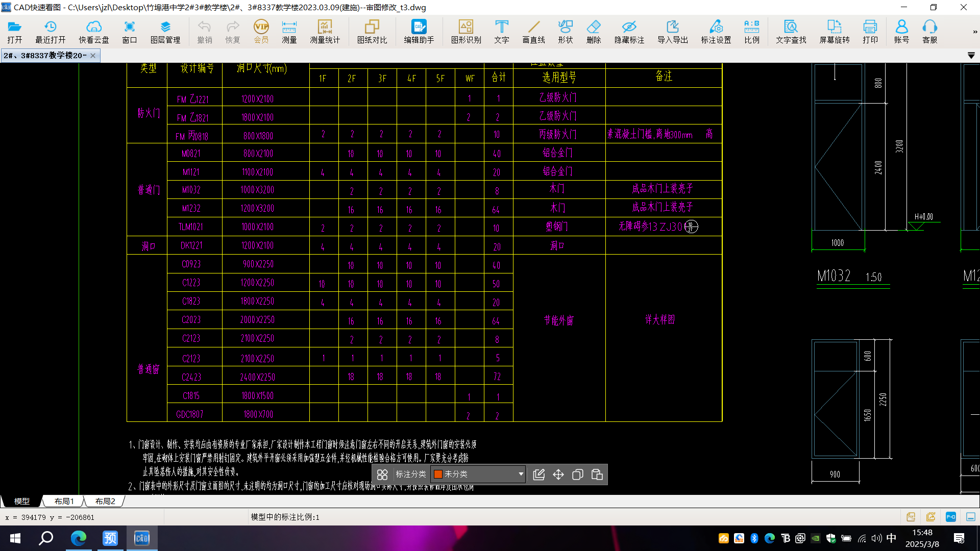Select the 画直线 draw line tool
The height and width of the screenshot is (551, 980).
tap(533, 32)
